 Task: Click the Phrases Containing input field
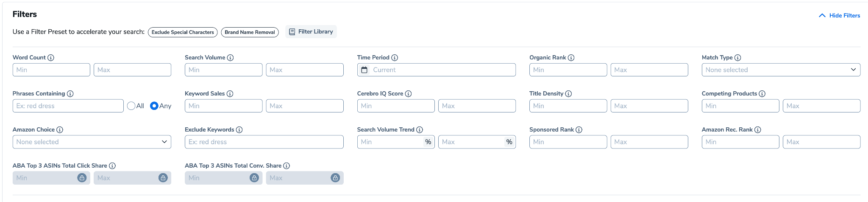click(68, 106)
